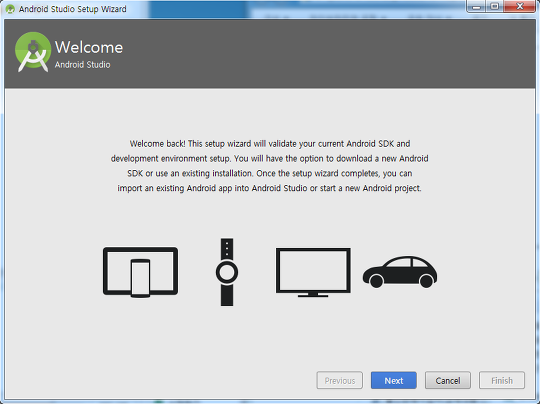
Task: Click the line beginning 'import an existing Android app'
Action: click(x=270, y=188)
